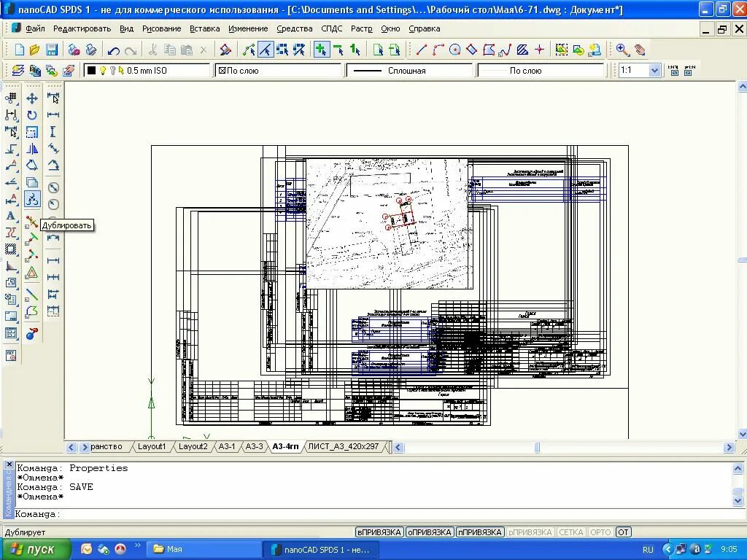Select the Move tool with four arrows

(32, 98)
